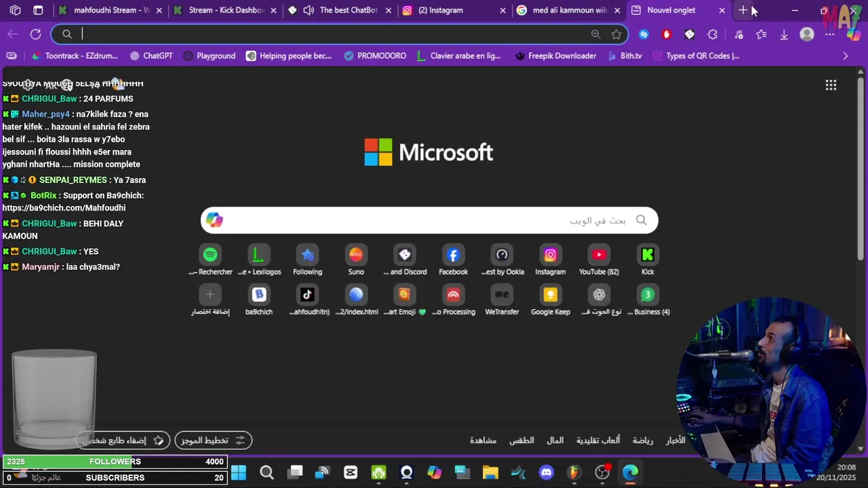868x488 pixels.
Task: Open Discord from the taskbar
Action: (546, 472)
